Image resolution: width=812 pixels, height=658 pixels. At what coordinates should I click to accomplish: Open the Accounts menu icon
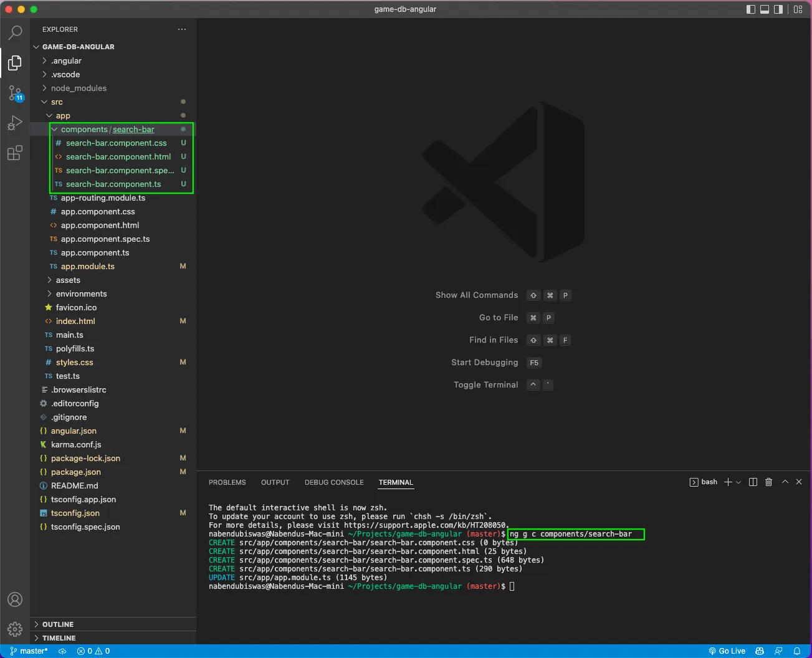[15, 599]
